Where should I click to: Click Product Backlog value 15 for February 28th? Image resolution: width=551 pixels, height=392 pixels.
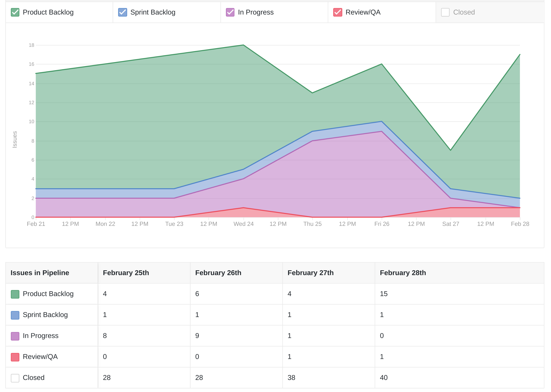point(384,294)
